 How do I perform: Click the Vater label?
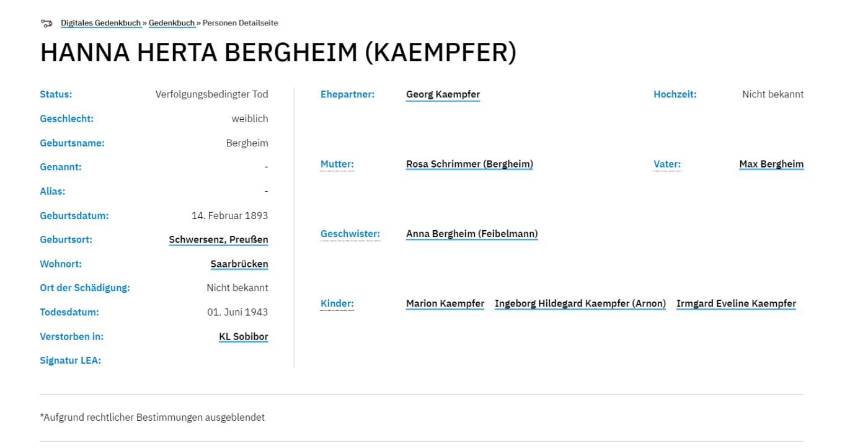point(667,164)
